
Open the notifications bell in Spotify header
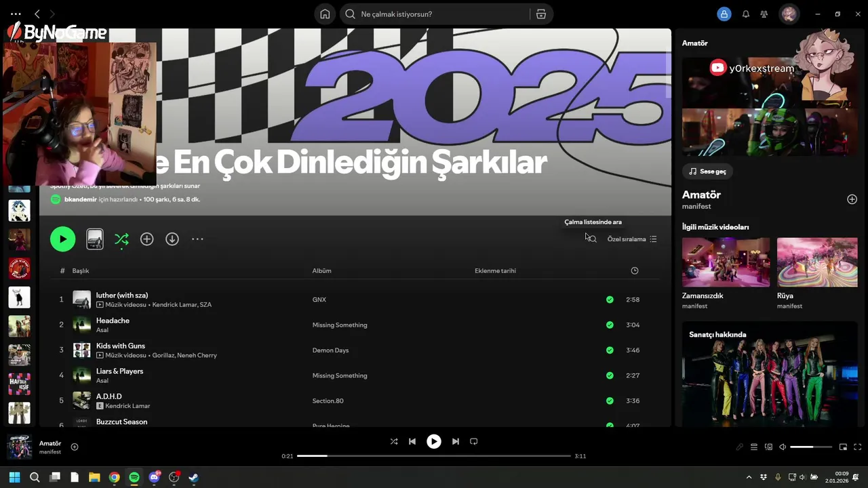coord(746,14)
